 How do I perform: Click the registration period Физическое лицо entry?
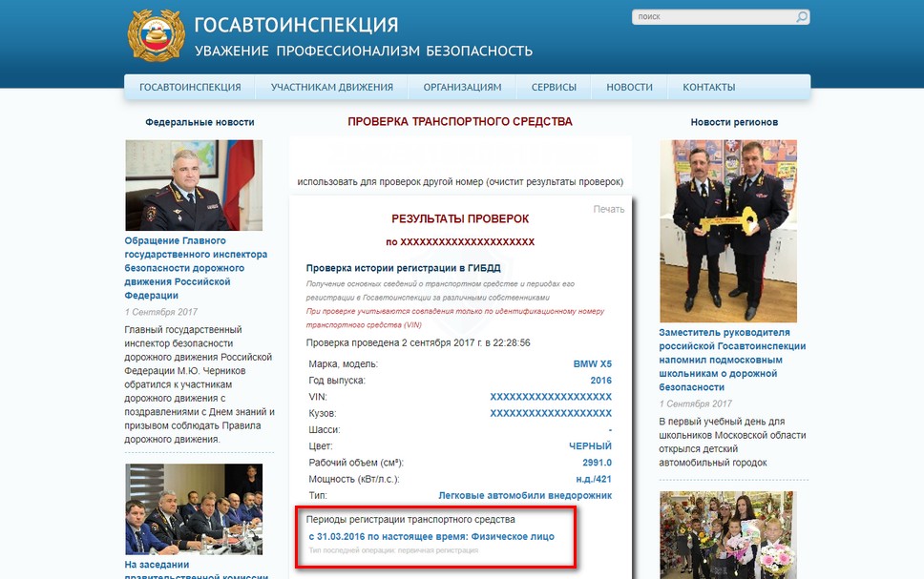coord(431,537)
